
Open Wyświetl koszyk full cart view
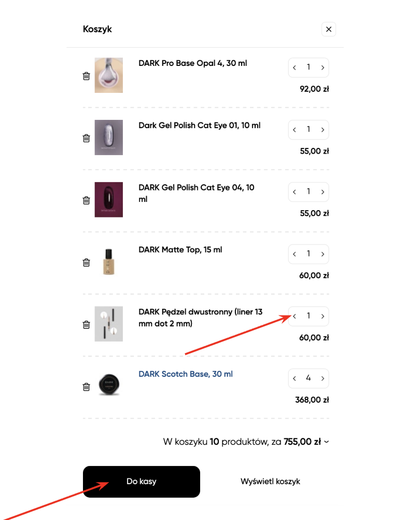click(x=270, y=482)
